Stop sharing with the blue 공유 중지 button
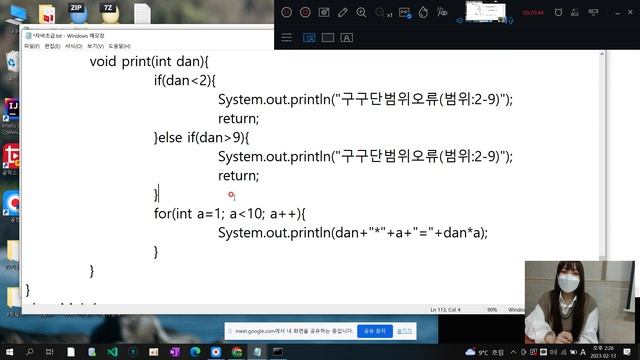Image resolution: width=640 pixels, height=360 pixels. tap(375, 331)
